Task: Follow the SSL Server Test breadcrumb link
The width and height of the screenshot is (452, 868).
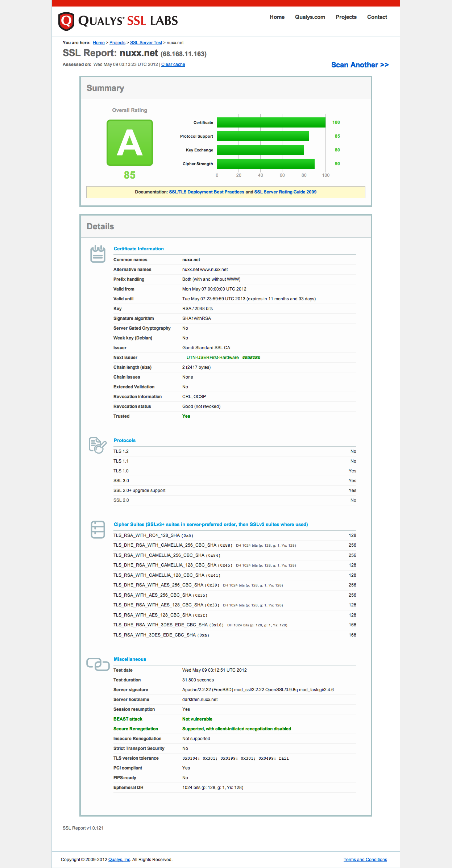Action: [146, 43]
